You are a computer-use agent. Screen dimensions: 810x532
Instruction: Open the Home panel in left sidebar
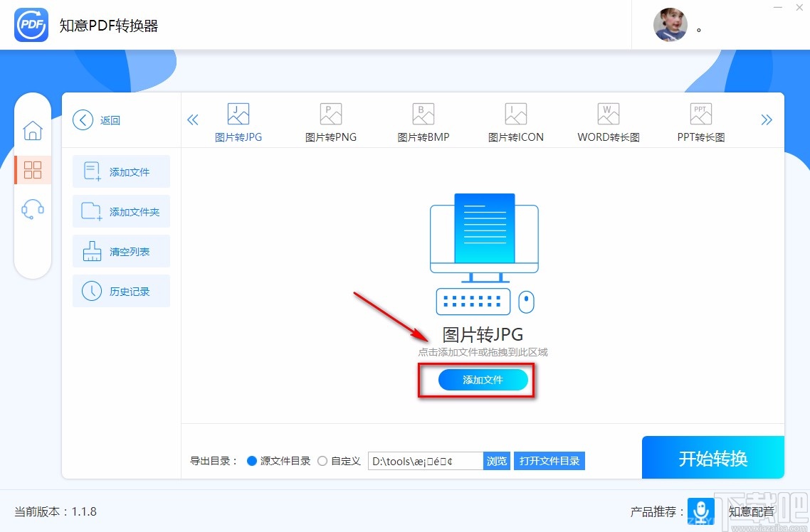point(33,131)
